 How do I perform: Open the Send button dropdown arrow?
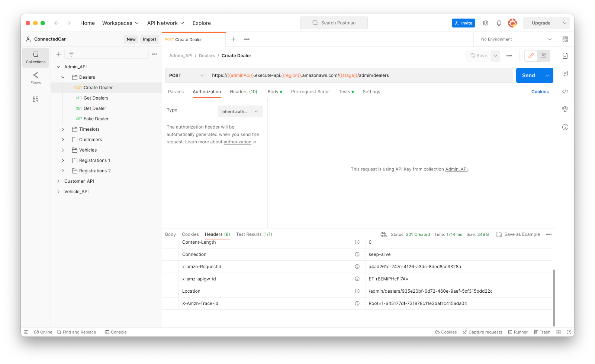[547, 75]
